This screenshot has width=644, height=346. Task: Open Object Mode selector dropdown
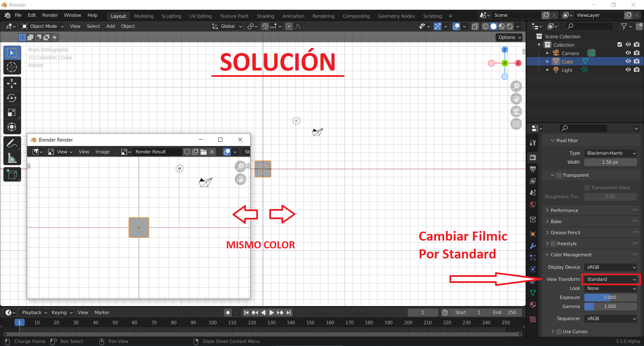[43, 26]
